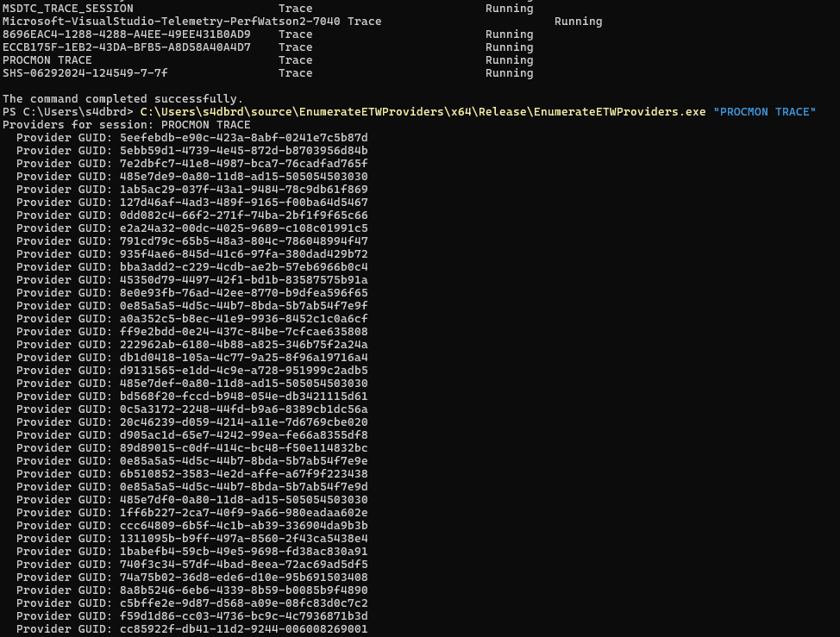Click the blue "PROCMON TRACE" argument
Viewport: 840px width, 637px height.
(x=764, y=112)
